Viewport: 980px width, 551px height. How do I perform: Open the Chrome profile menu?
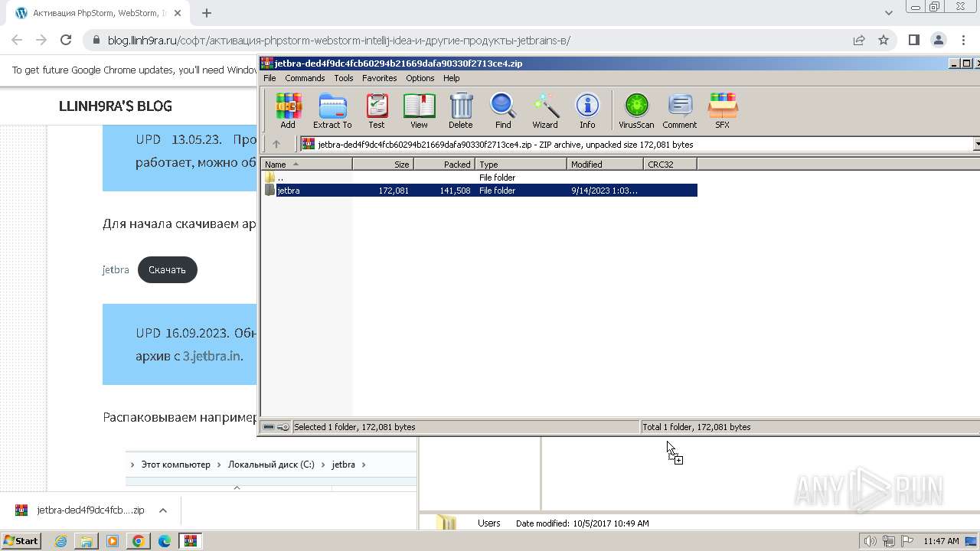click(939, 40)
